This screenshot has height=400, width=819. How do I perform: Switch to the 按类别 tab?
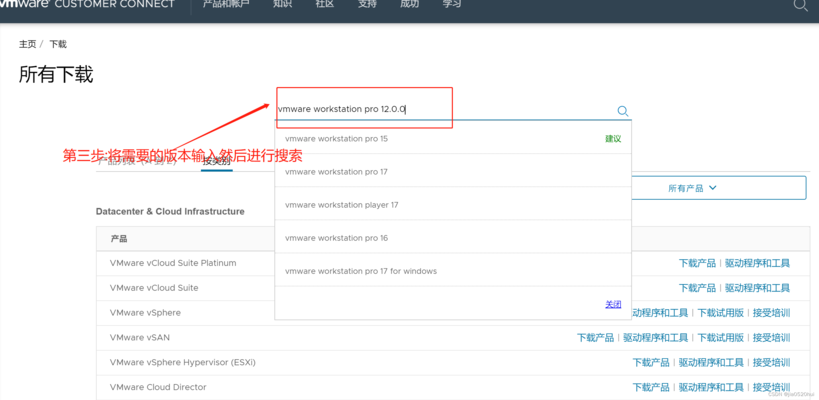click(x=217, y=161)
